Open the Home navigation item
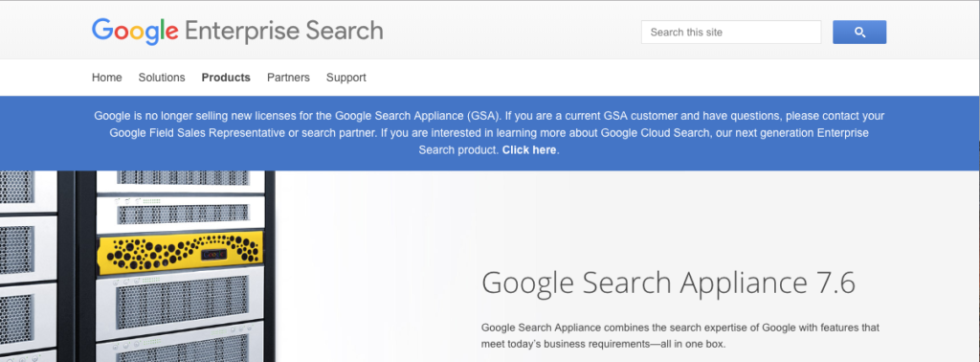Viewport: 980px width, 362px height. coord(107,78)
